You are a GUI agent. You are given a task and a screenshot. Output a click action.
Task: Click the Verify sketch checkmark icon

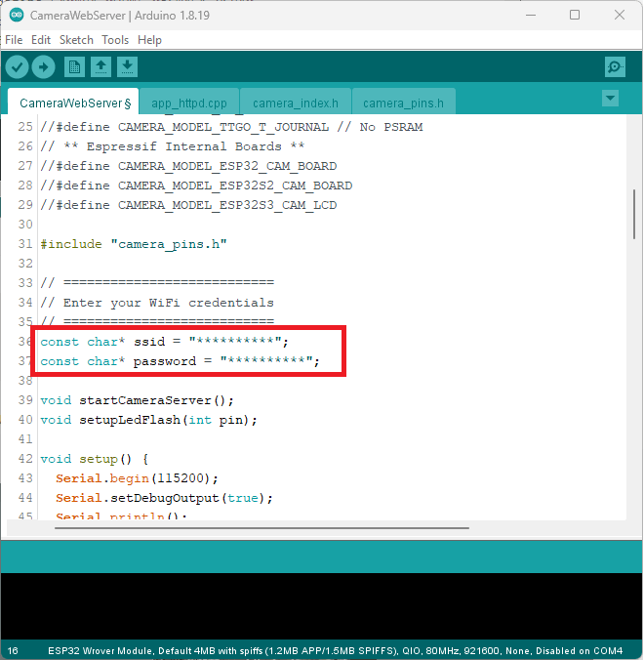[17, 66]
